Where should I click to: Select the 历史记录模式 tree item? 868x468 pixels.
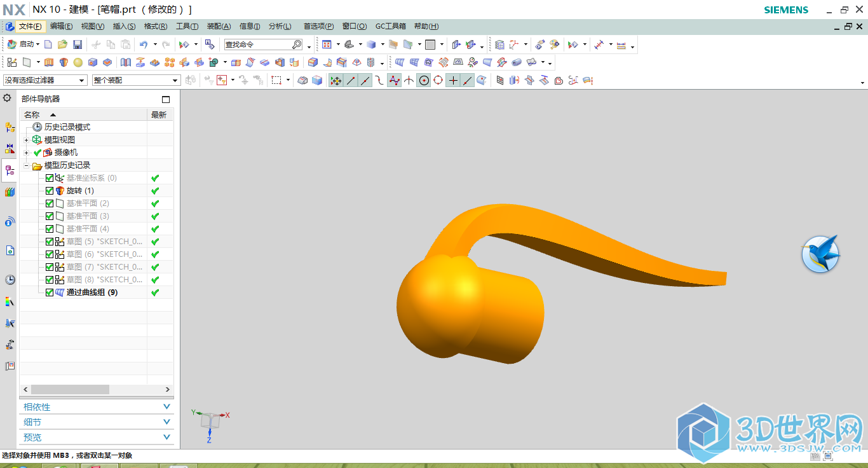[x=67, y=127]
